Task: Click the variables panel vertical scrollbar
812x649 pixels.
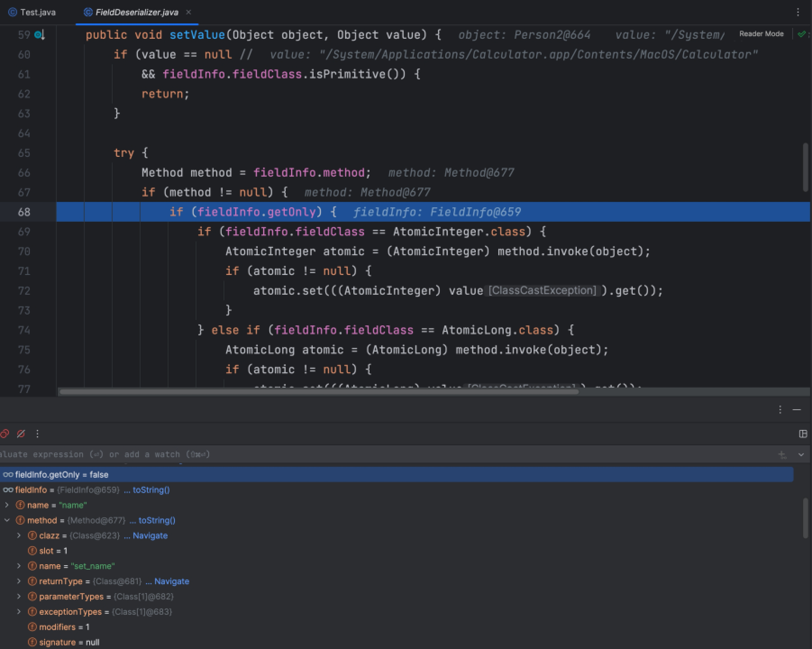Action: (x=806, y=518)
